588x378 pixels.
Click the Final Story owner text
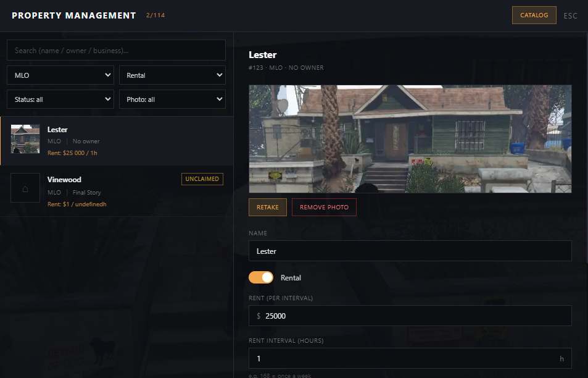(86, 192)
